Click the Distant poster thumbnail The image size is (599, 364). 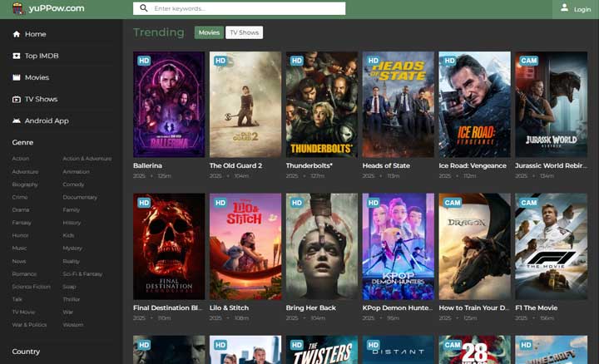click(x=398, y=350)
